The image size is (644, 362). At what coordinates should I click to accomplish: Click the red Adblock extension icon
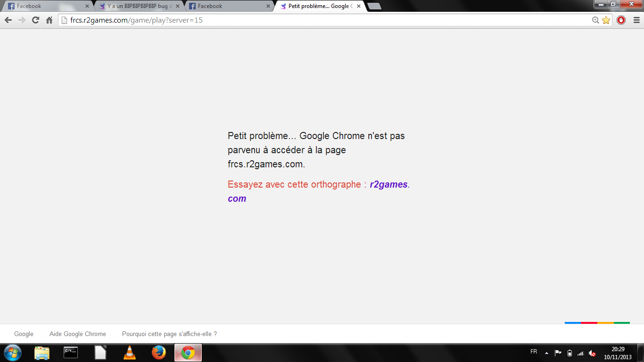(x=621, y=20)
